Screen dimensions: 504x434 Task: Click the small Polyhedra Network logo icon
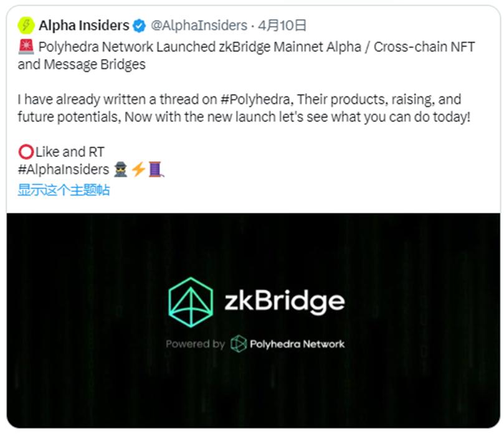(238, 344)
